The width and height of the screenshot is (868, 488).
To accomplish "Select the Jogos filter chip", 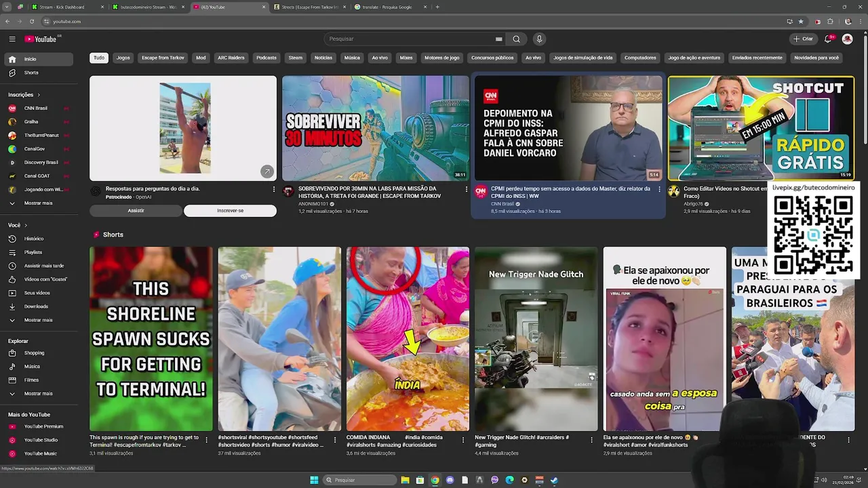I will pos(123,58).
